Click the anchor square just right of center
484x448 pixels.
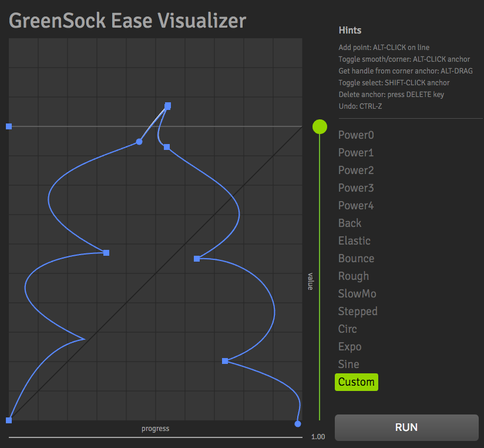tap(197, 259)
